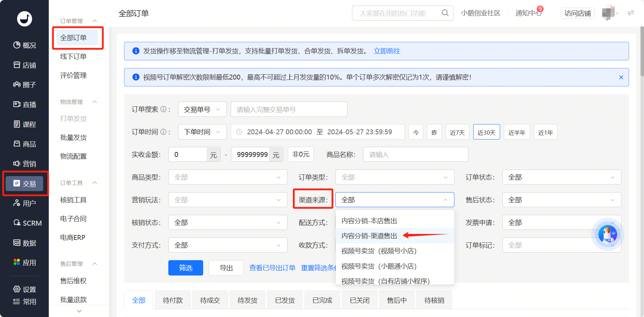The height and width of the screenshot is (317, 644).
Task: Open the 应用 apps sidebar item
Action: tap(24, 263)
